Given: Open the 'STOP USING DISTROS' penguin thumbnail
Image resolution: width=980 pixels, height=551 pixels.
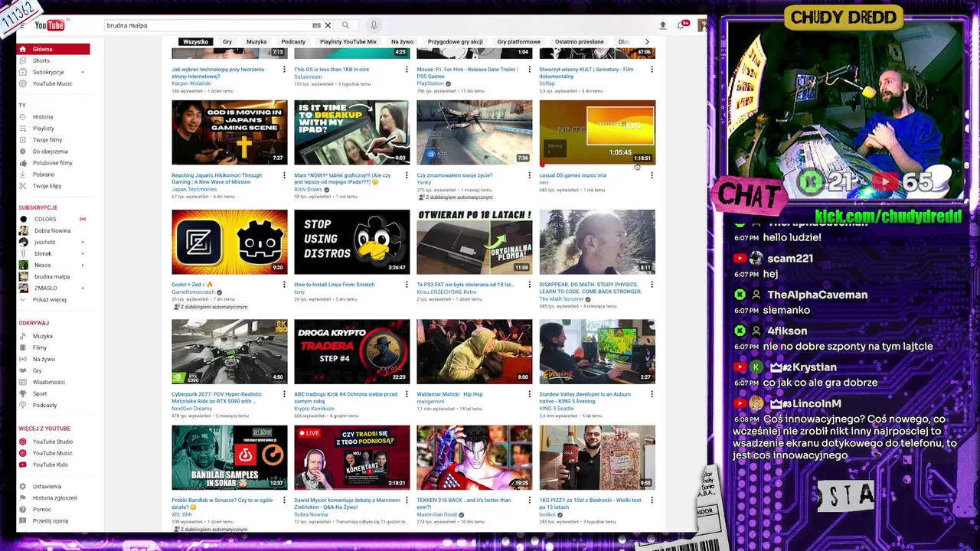Looking at the screenshot, I should pyautogui.click(x=352, y=242).
